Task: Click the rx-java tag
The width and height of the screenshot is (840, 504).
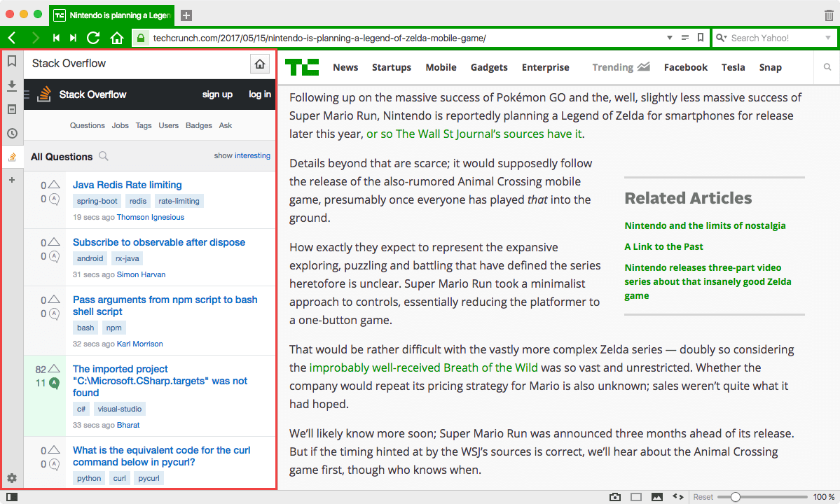Action: [128, 258]
